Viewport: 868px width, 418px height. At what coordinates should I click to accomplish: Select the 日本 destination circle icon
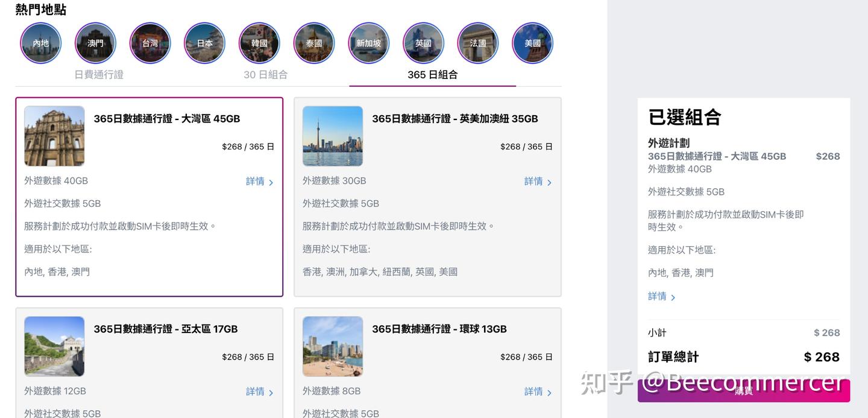point(205,43)
